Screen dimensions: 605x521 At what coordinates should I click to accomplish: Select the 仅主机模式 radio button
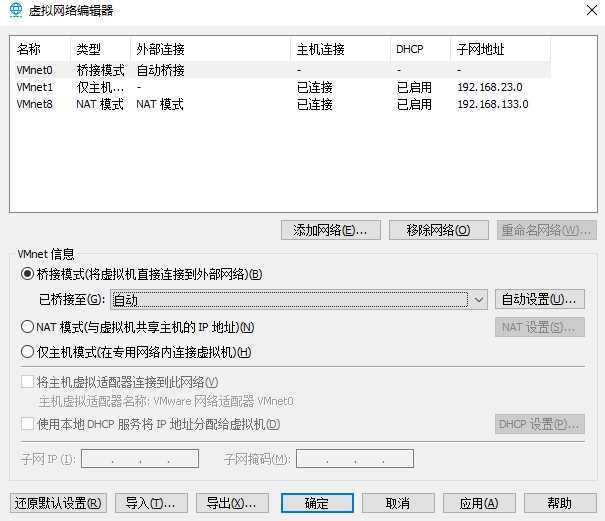pyautogui.click(x=27, y=352)
